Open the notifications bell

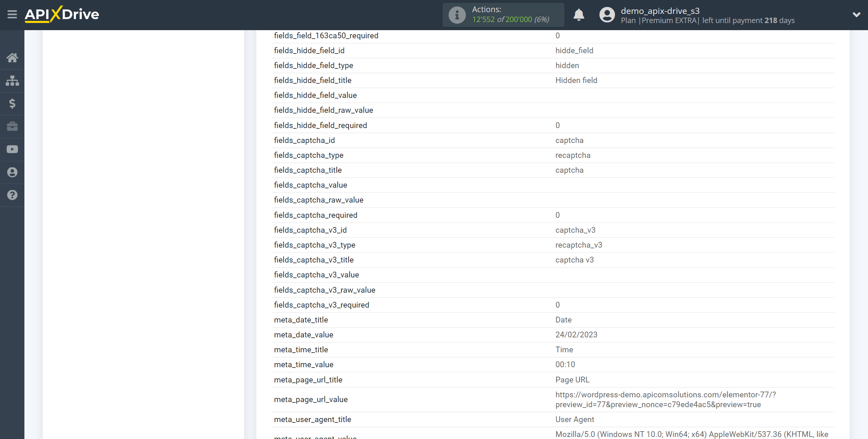[x=579, y=15]
